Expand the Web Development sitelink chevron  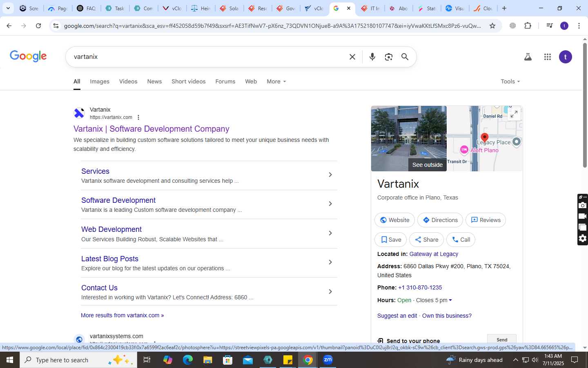330,233
